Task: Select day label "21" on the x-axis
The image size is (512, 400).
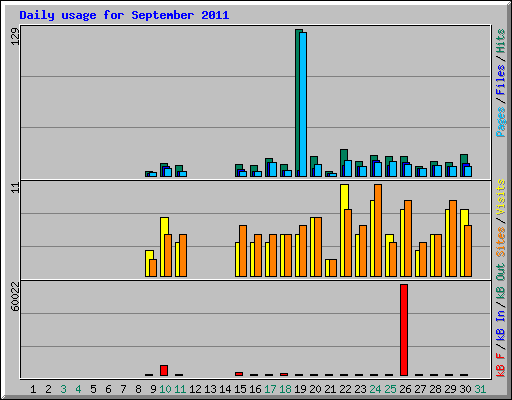Action: [x=330, y=389]
